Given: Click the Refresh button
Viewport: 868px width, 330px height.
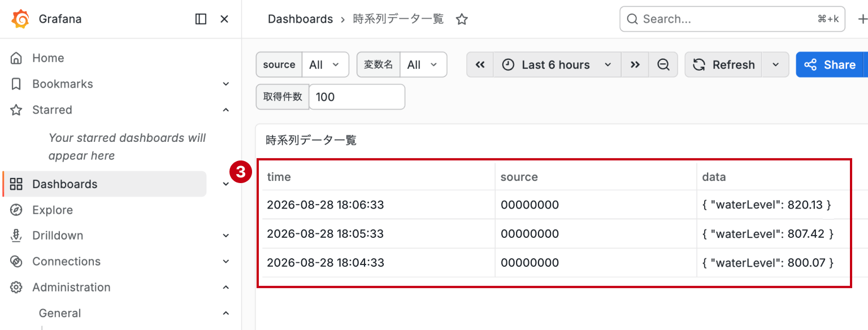Looking at the screenshot, I should pyautogui.click(x=724, y=65).
